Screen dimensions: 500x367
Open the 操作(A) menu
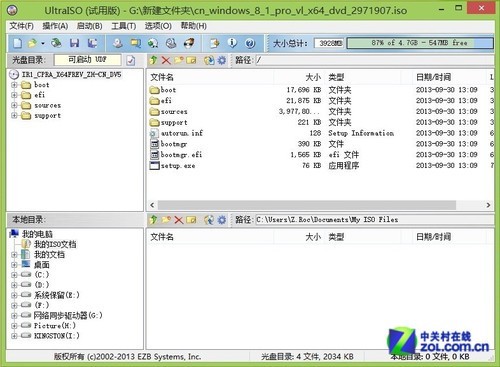click(x=55, y=26)
